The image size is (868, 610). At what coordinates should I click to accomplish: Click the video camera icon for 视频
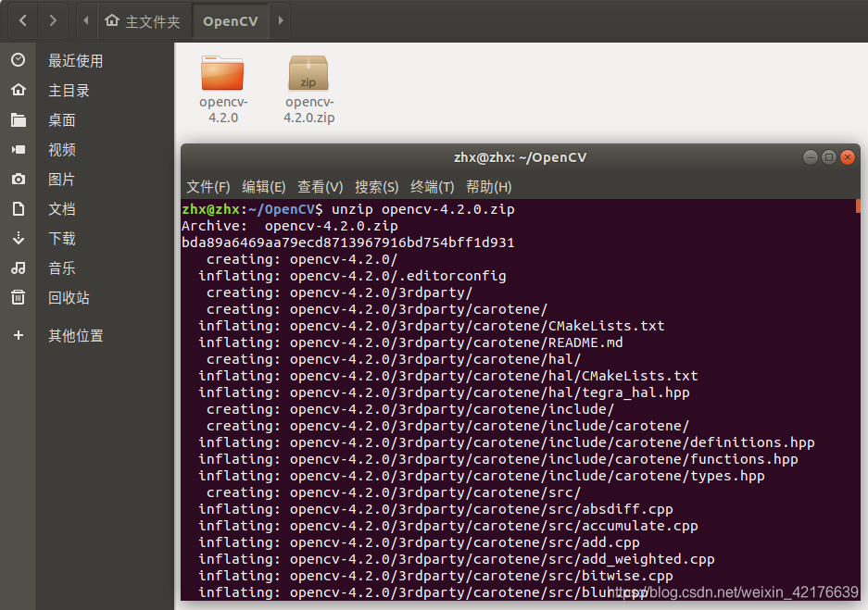[19, 149]
